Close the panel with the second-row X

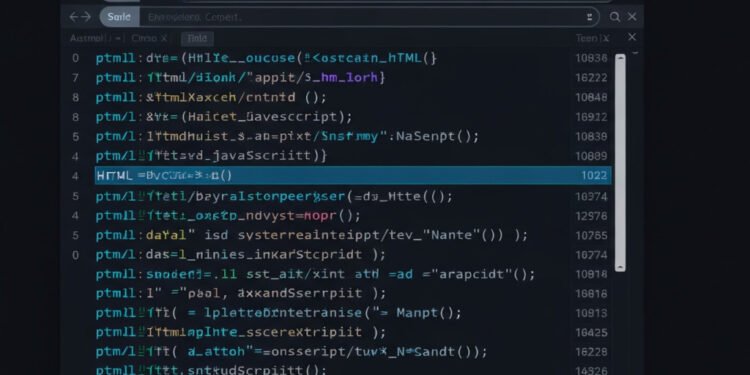632,37
